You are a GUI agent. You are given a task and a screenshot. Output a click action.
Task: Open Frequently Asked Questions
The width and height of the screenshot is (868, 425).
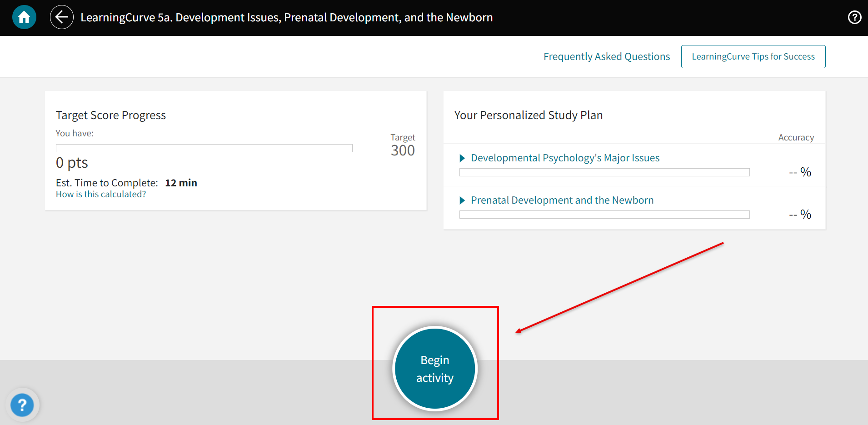tap(606, 56)
